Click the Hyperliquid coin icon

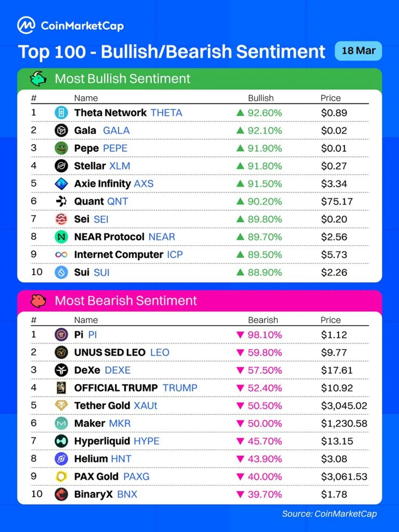[61, 441]
